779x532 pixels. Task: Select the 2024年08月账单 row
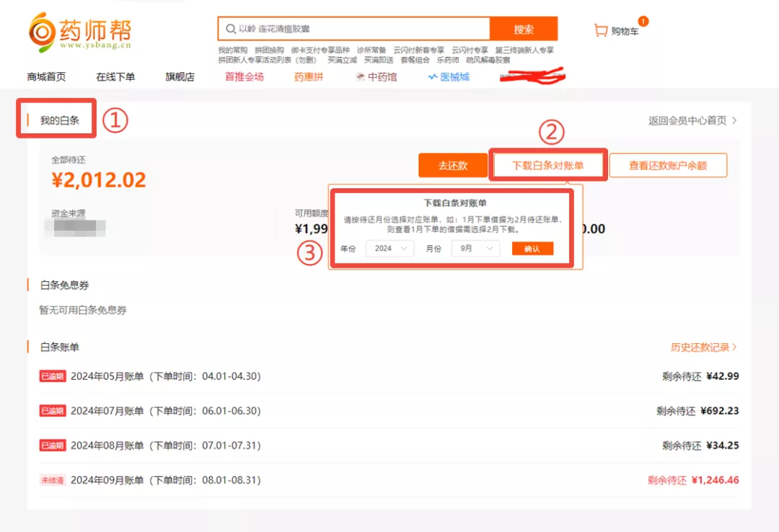389,445
